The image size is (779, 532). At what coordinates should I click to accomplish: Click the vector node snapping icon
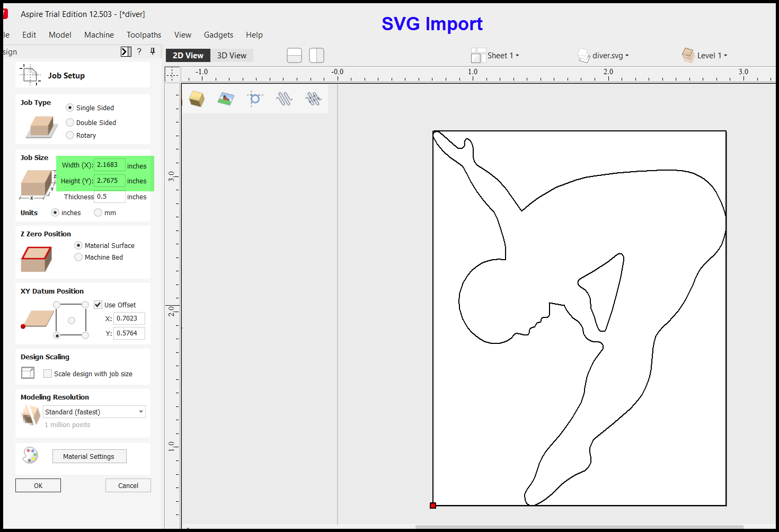pyautogui.click(x=255, y=99)
